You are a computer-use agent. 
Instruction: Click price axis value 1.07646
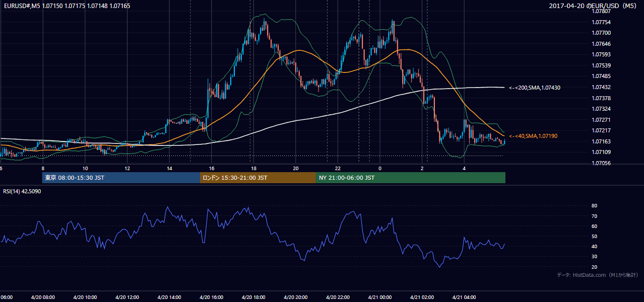tap(602, 44)
